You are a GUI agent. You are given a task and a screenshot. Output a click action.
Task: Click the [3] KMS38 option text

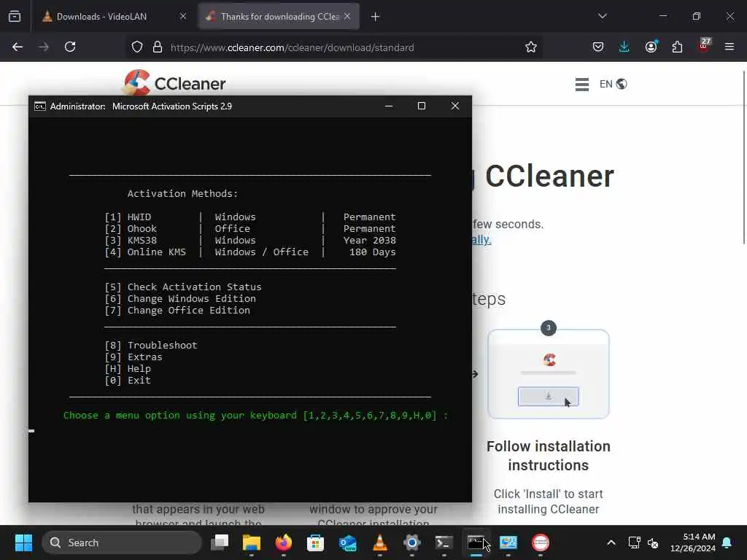(131, 241)
